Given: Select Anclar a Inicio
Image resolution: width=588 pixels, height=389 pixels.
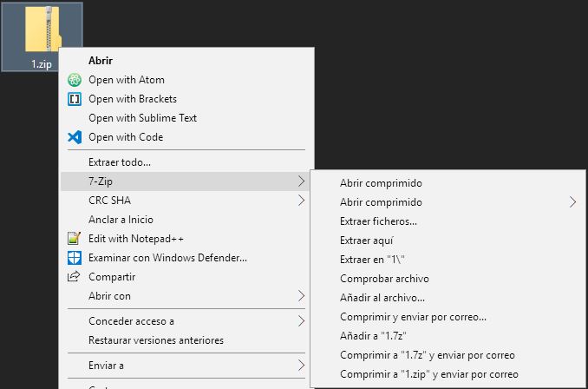Looking at the screenshot, I should [186, 220].
